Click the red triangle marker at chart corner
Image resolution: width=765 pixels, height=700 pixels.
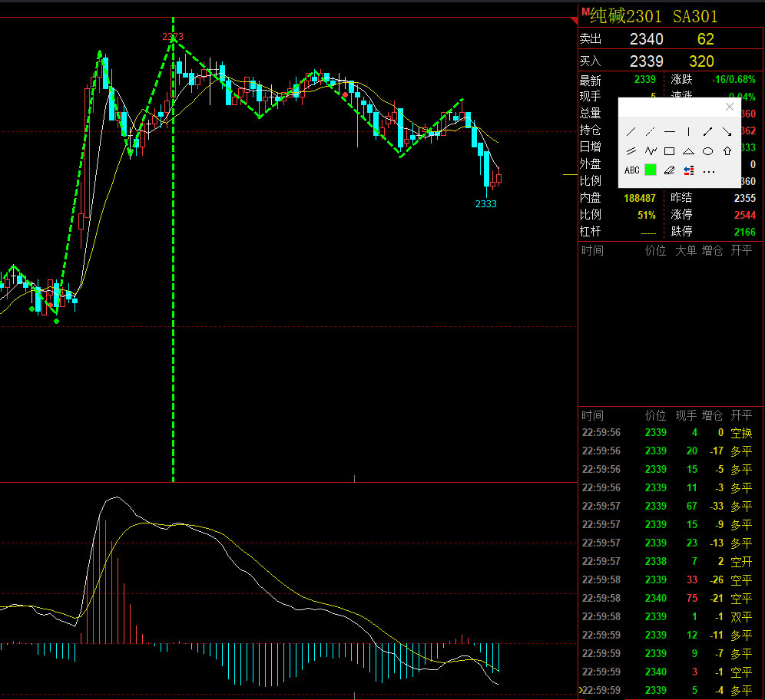pyautogui.click(x=575, y=21)
